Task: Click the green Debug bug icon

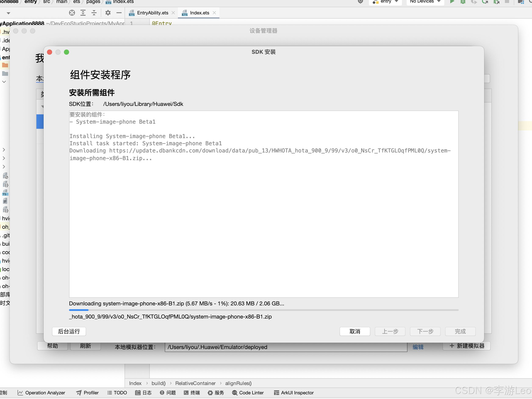Action: point(463,2)
